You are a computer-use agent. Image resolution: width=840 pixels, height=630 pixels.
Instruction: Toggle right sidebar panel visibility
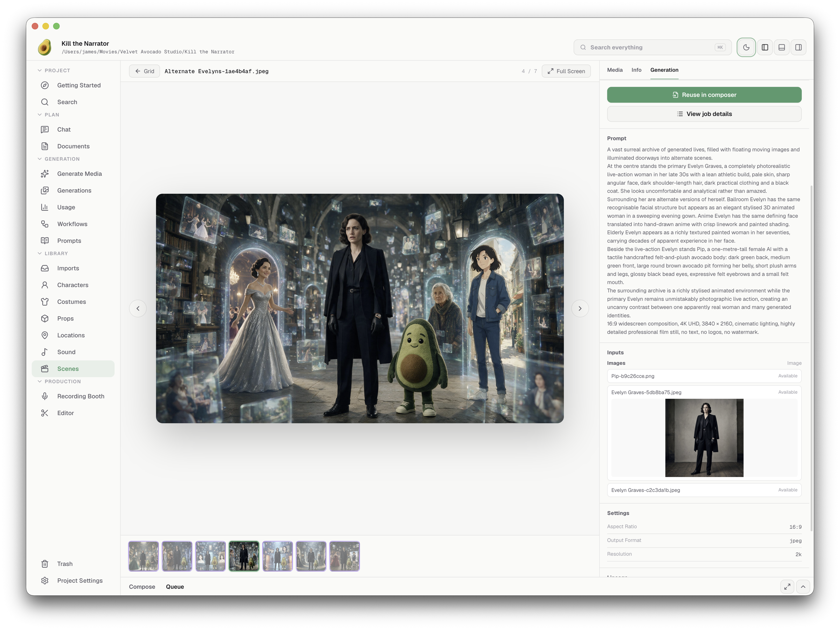(798, 48)
